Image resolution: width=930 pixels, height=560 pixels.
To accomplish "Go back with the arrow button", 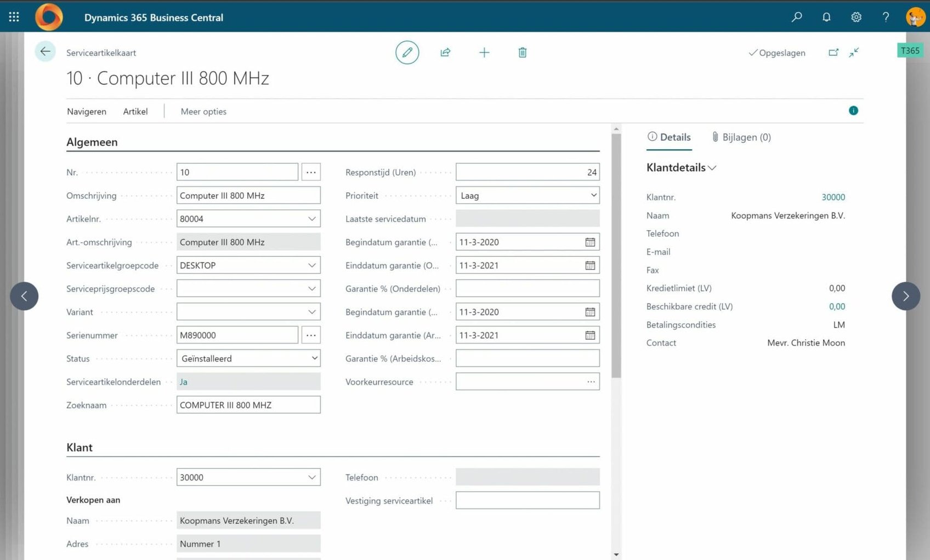I will [x=45, y=52].
